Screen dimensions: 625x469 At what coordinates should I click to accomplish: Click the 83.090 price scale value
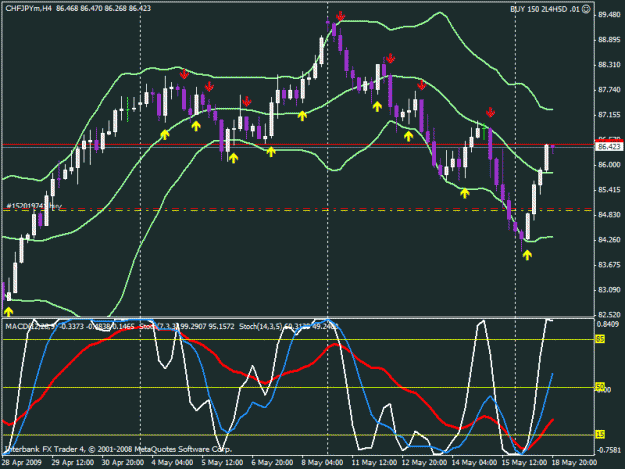click(x=609, y=290)
